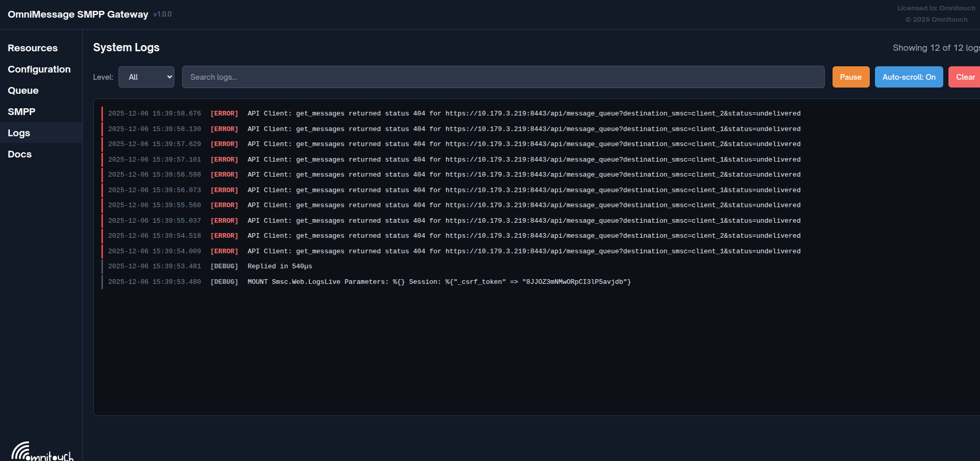Navigate to the SMPP page

22,112
